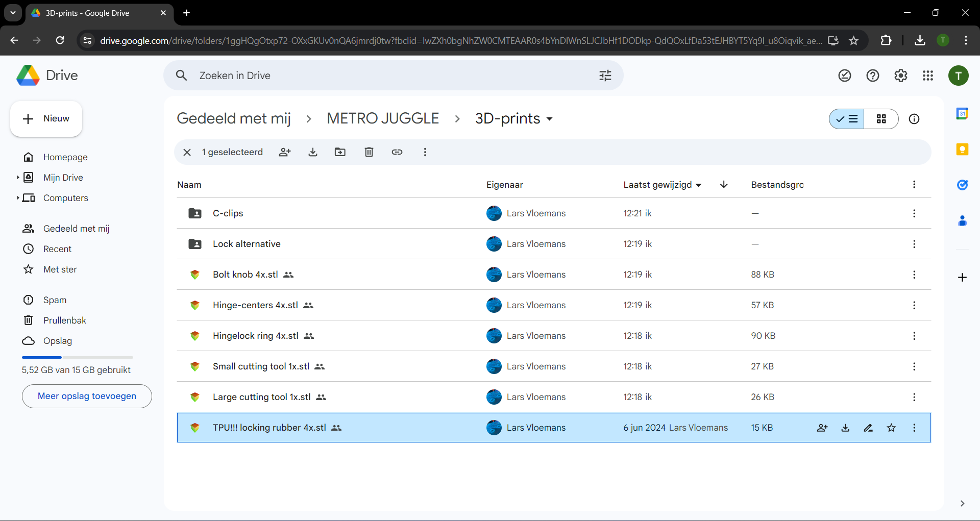This screenshot has width=980, height=521.
Task: Bookmark this page with star icon
Action: click(x=853, y=40)
